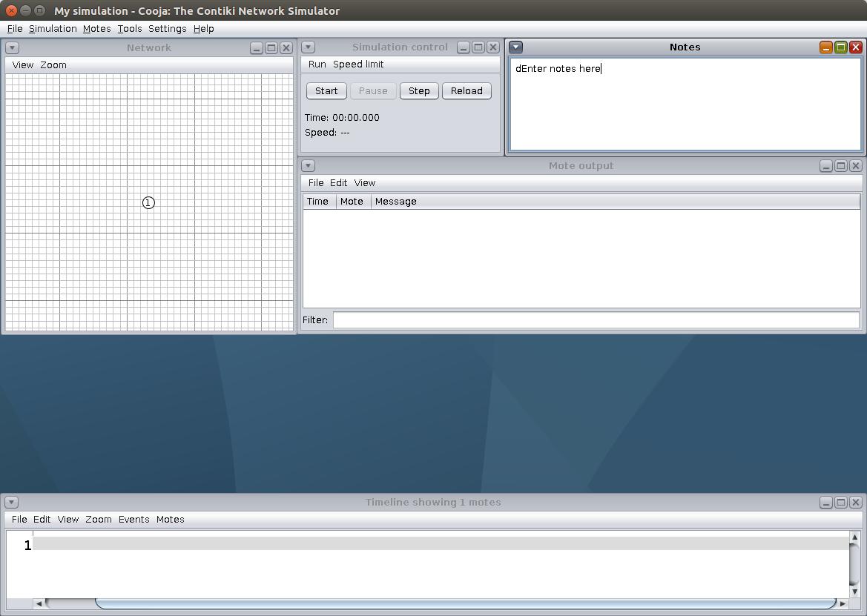867x616 pixels.
Task: Open Timeline Edit menu
Action: pyautogui.click(x=42, y=520)
